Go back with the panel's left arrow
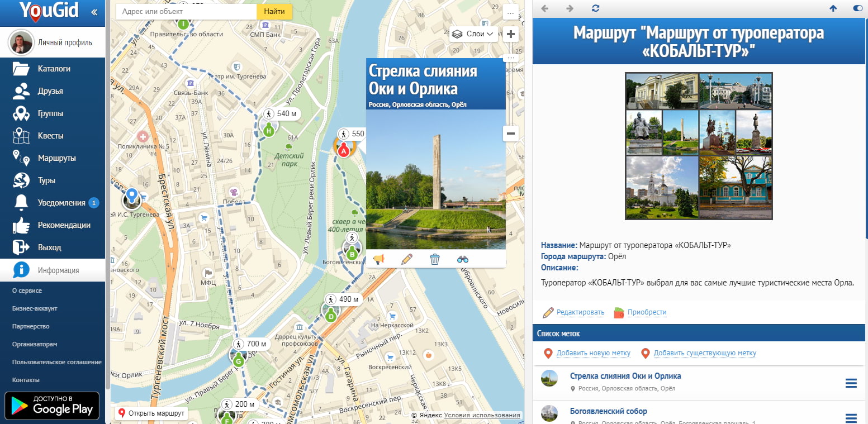Screen dimensions: 868x424 pos(545,8)
